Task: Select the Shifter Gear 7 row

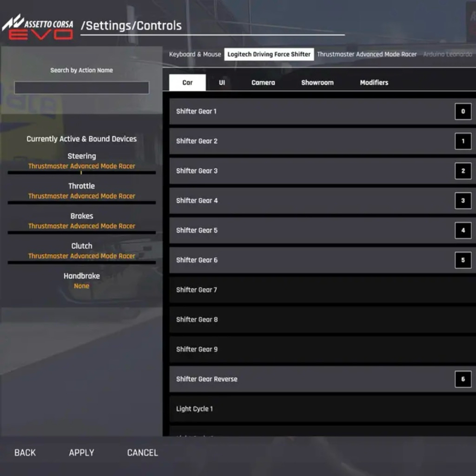Action: point(323,290)
